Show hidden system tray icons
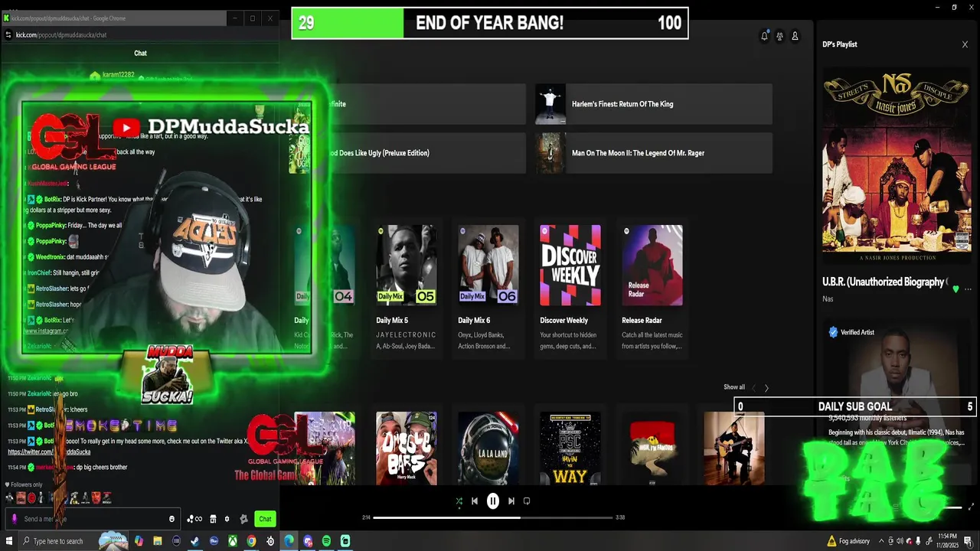This screenshot has width=980, height=551. [880, 541]
